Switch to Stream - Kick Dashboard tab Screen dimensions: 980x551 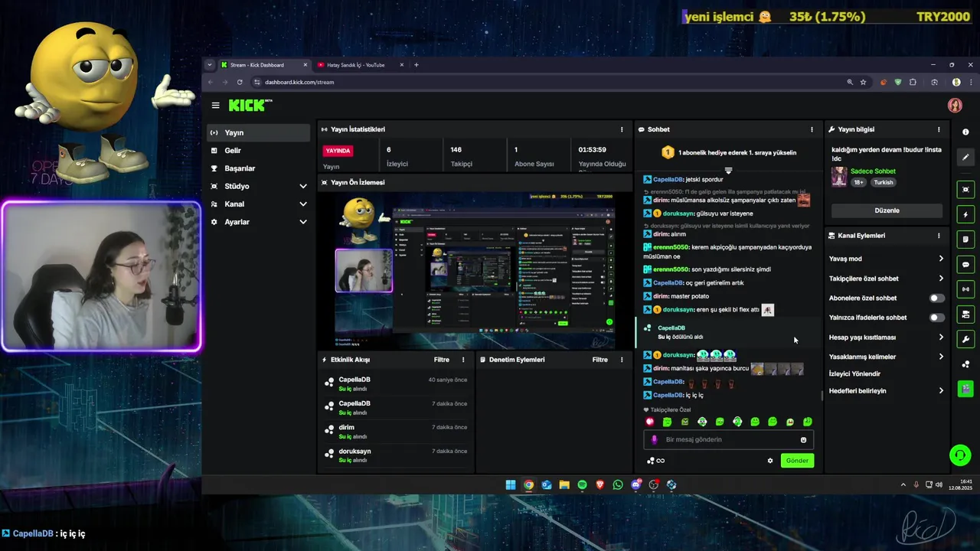tap(263, 65)
